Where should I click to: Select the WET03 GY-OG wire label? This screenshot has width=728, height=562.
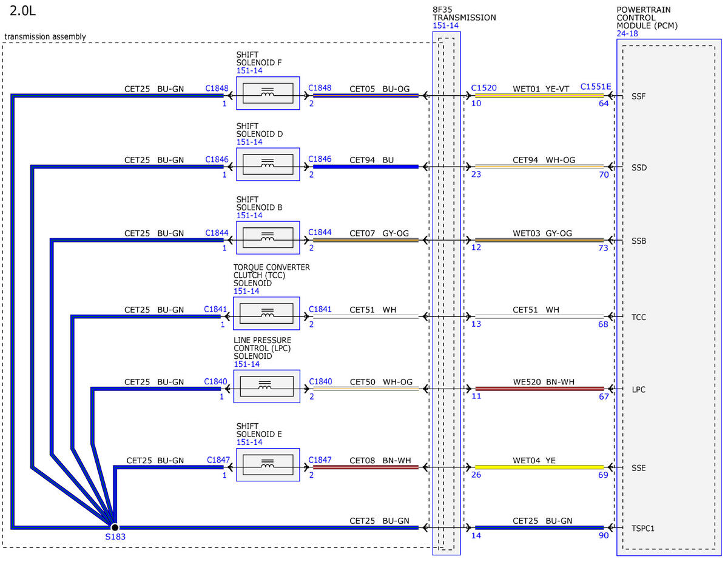542,233
